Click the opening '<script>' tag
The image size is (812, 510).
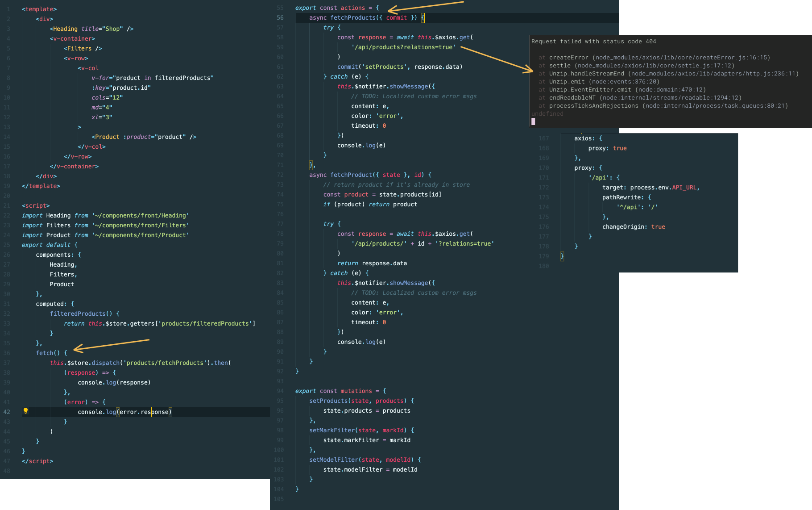click(x=36, y=206)
